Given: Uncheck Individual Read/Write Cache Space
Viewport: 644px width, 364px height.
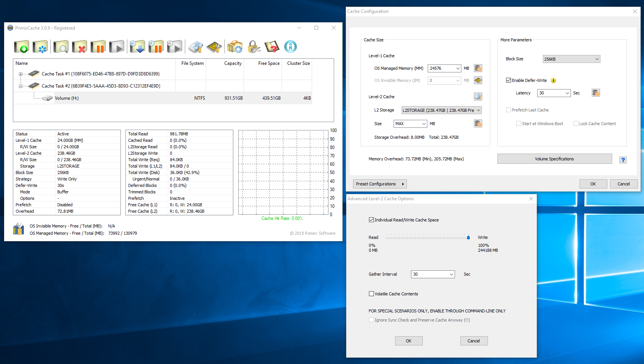Looking at the screenshot, I should 372,220.
